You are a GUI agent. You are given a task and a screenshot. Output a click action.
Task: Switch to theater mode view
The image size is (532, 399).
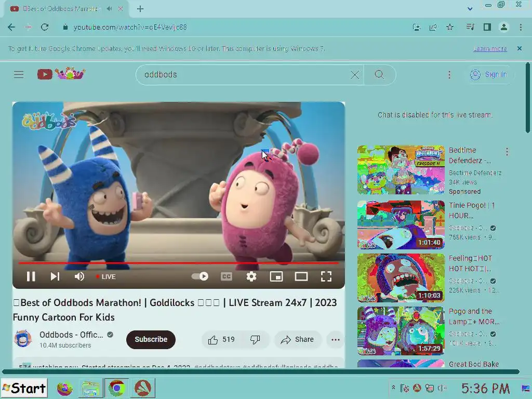click(301, 276)
